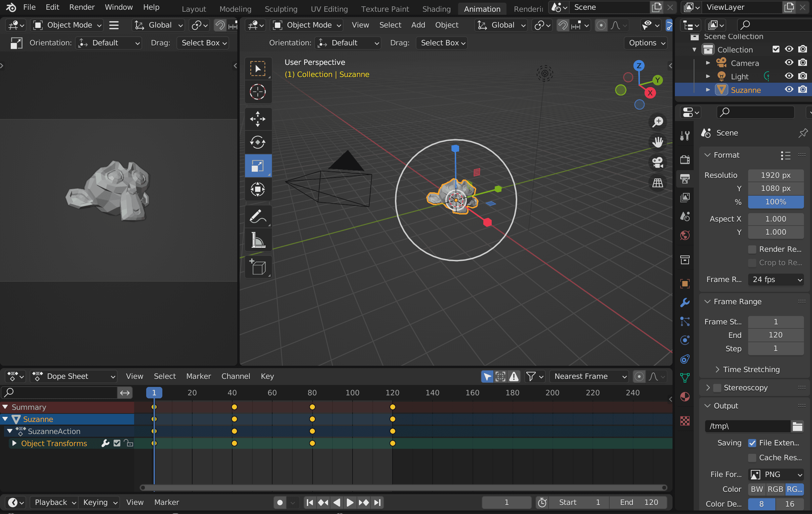Pick the Transform tool icon
This screenshot has height=514, width=812.
click(258, 189)
